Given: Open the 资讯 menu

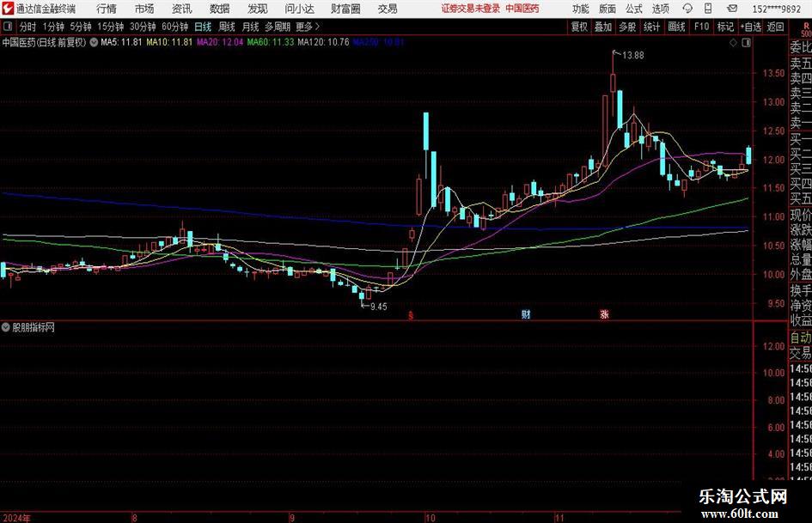Looking at the screenshot, I should 182,9.
